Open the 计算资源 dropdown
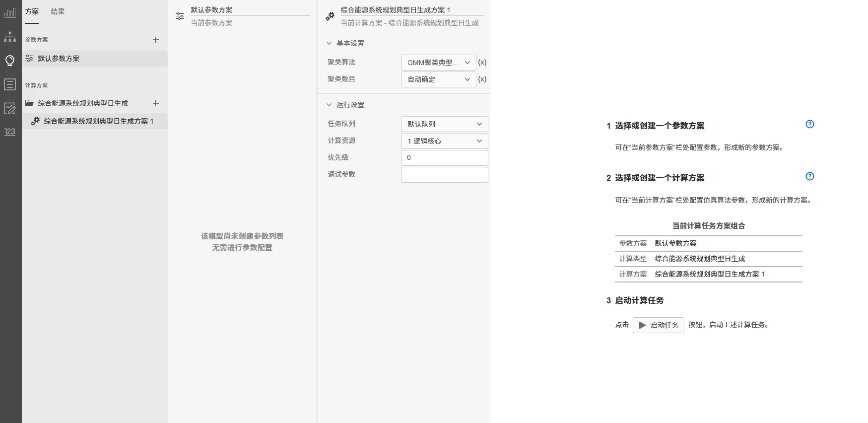868x423 pixels. [x=444, y=141]
